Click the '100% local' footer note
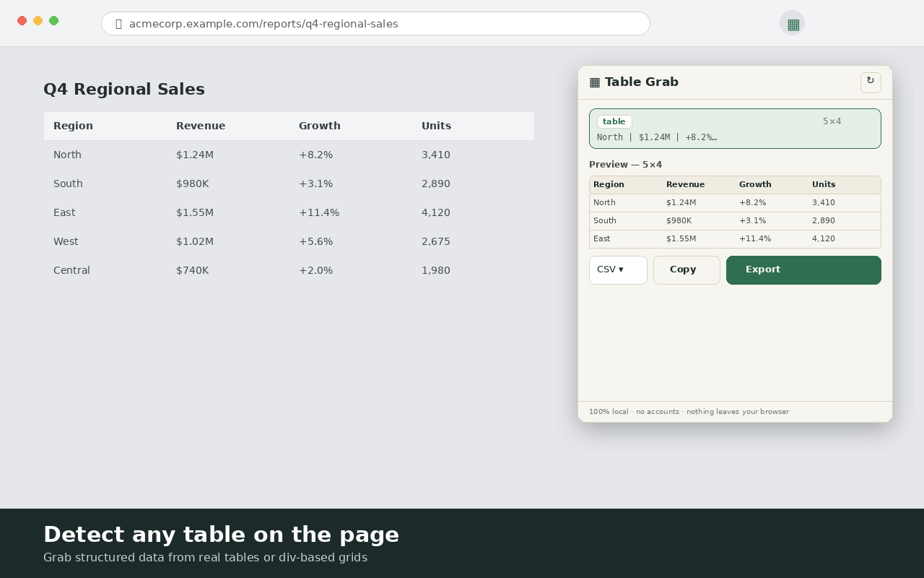 coord(689,412)
